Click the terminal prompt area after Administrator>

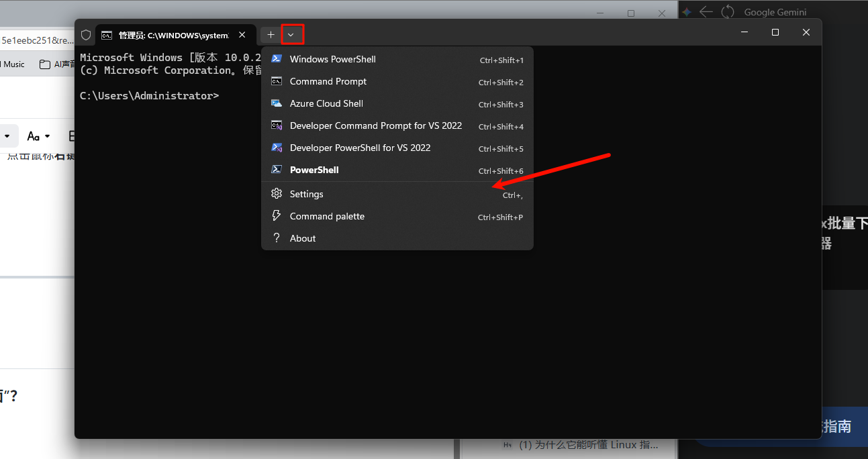click(x=228, y=96)
